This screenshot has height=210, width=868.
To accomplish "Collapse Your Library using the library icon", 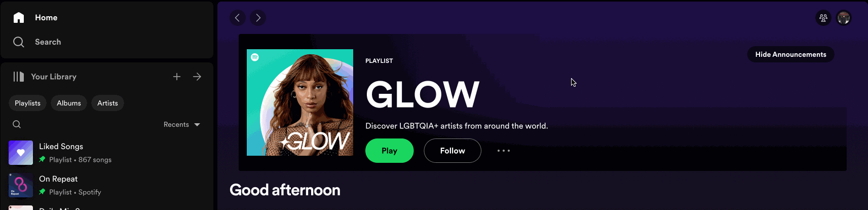I will [x=19, y=77].
